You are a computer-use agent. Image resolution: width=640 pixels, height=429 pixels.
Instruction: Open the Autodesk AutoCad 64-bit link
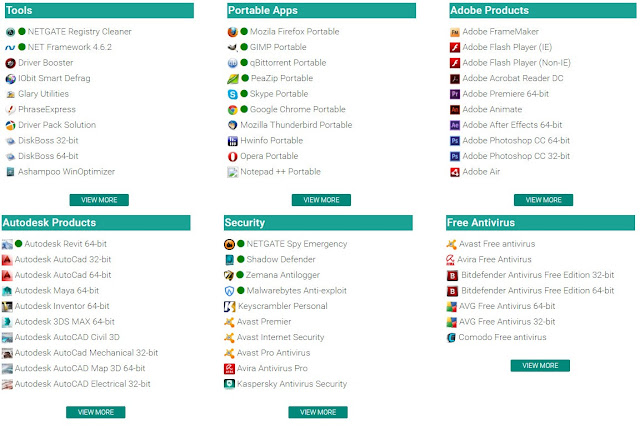[x=63, y=275]
